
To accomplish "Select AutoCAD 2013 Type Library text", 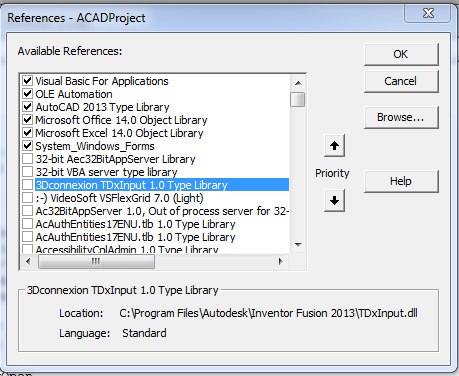I will coord(102,107).
